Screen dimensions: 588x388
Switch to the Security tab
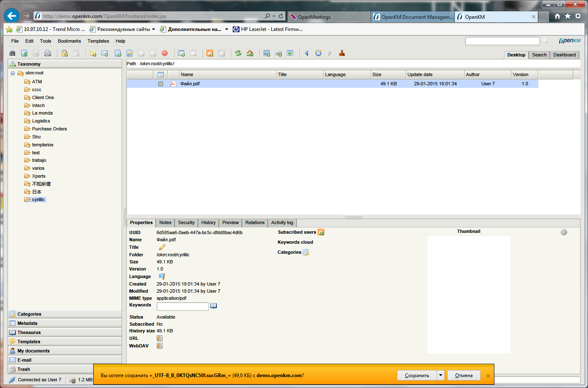[186, 223]
